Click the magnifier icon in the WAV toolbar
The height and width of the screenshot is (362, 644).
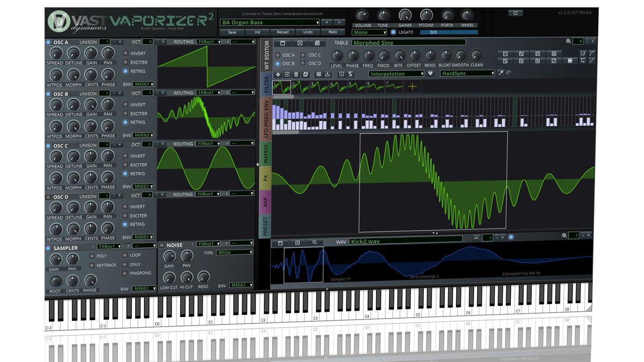314,242
